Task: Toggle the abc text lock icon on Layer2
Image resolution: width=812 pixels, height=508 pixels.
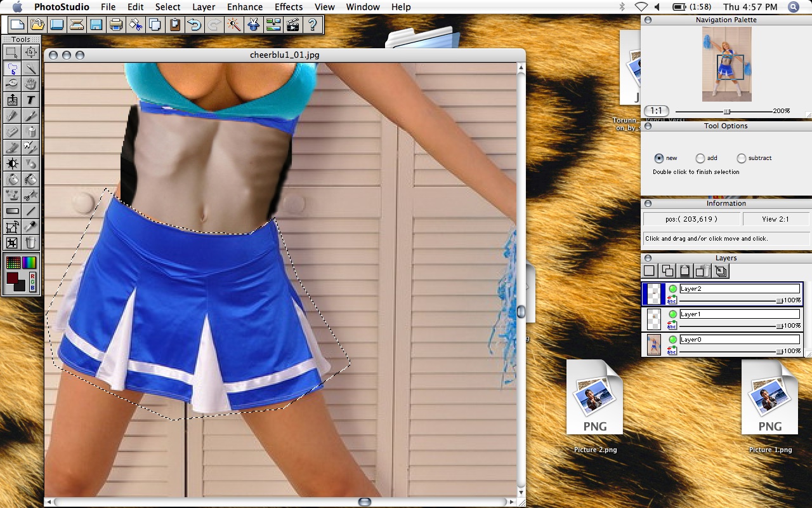Action: pos(672,300)
